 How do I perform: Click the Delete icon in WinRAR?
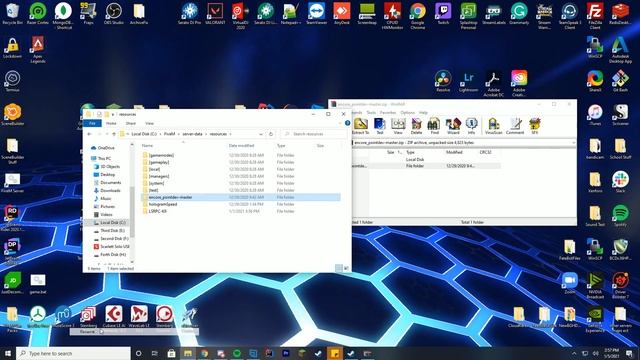click(416, 126)
